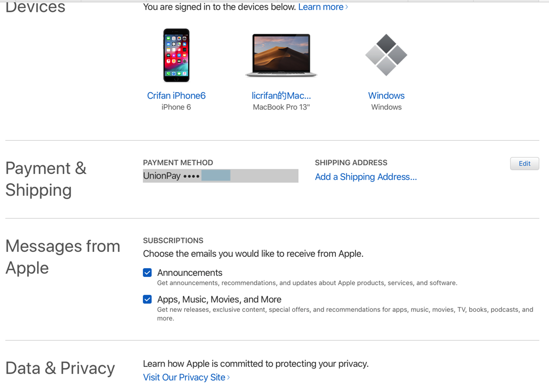Toggle the Announcements checkbox

pos(147,273)
